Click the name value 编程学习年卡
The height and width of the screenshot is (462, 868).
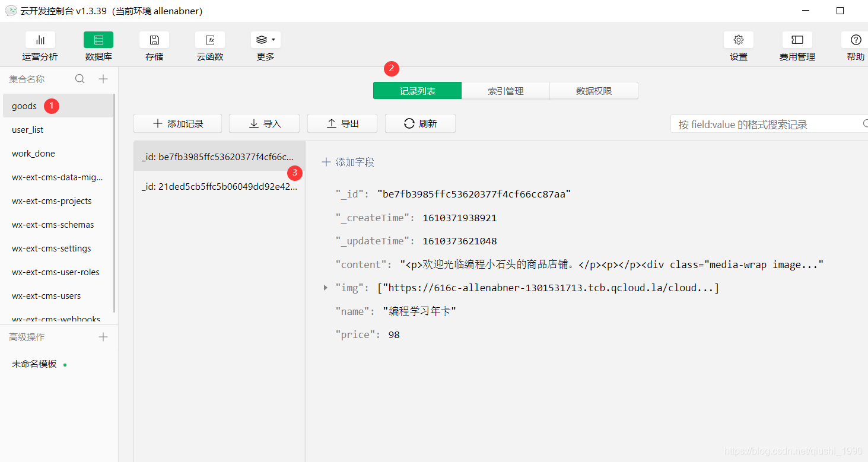point(419,311)
